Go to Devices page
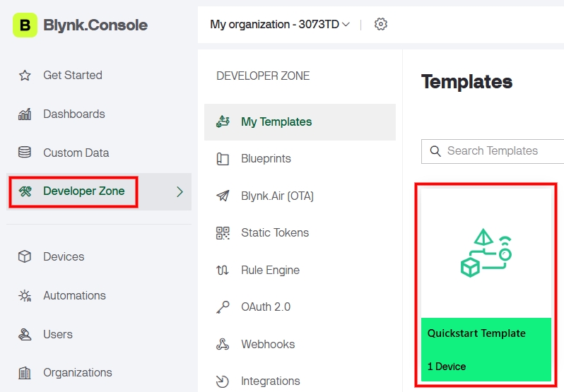 [x=64, y=257]
